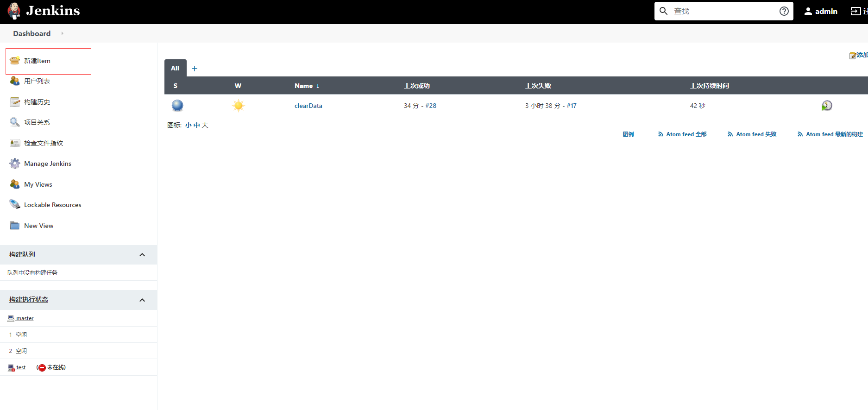Click executor 2 空闲 row
The height and width of the screenshot is (410, 868).
click(78, 351)
